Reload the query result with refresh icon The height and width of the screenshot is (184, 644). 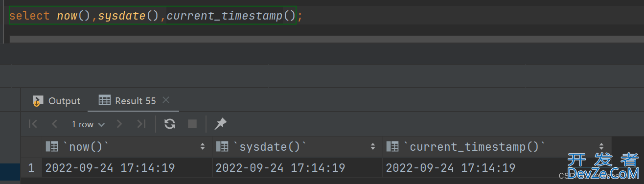click(x=170, y=124)
